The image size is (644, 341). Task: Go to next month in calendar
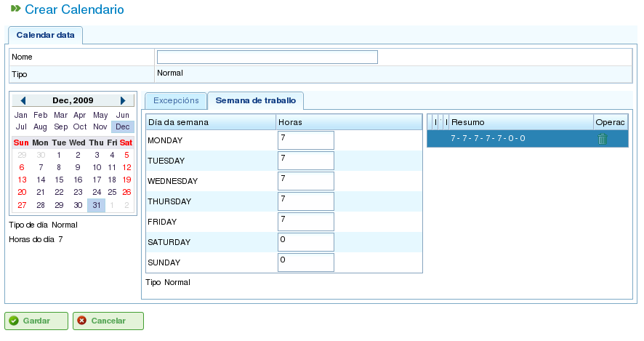click(123, 101)
